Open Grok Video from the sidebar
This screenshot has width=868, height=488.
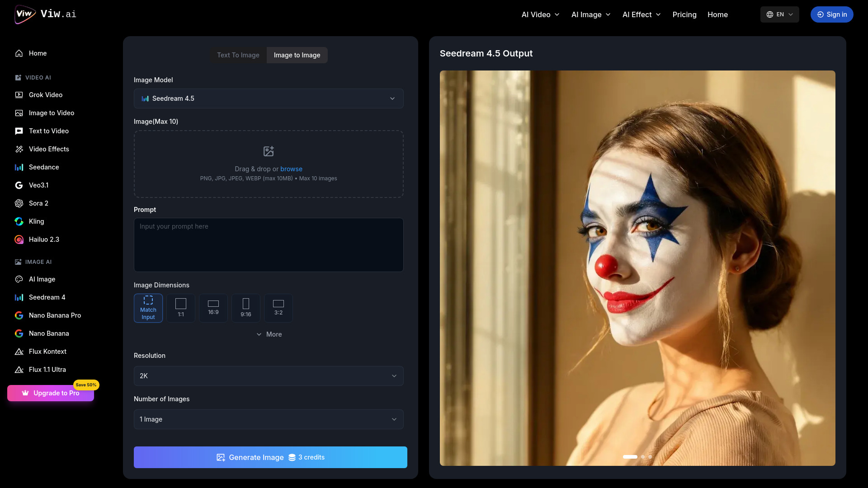tap(45, 95)
